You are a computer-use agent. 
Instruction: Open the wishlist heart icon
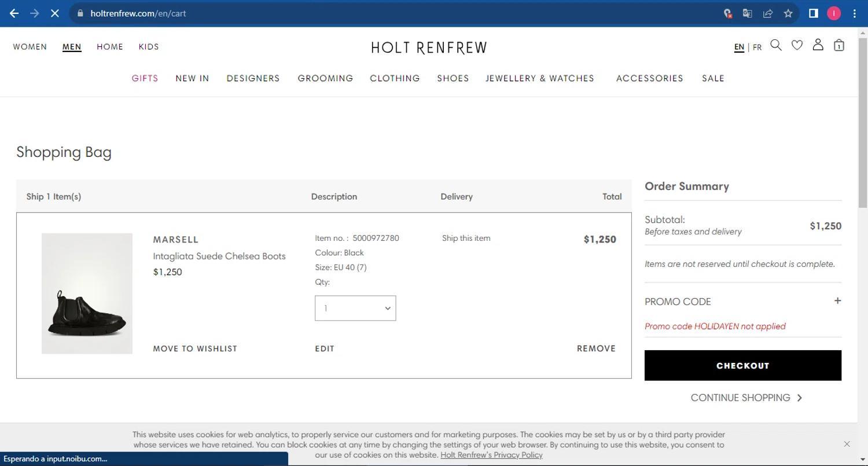(x=797, y=45)
